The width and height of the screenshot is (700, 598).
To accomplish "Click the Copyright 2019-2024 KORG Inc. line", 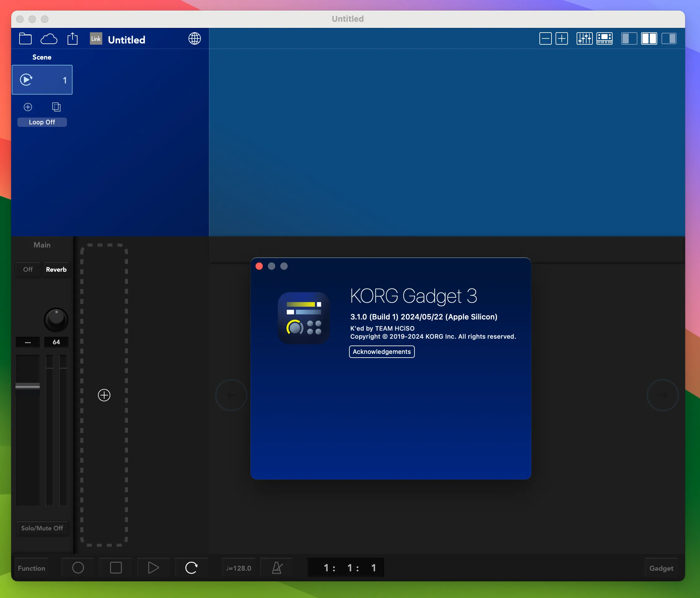I will click(x=433, y=336).
